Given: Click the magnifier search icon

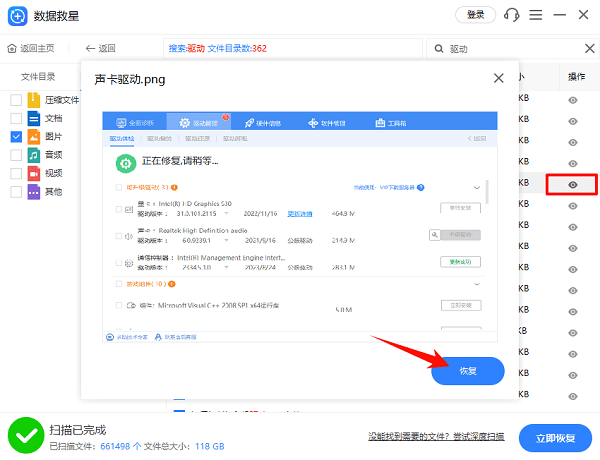Looking at the screenshot, I should click(439, 49).
